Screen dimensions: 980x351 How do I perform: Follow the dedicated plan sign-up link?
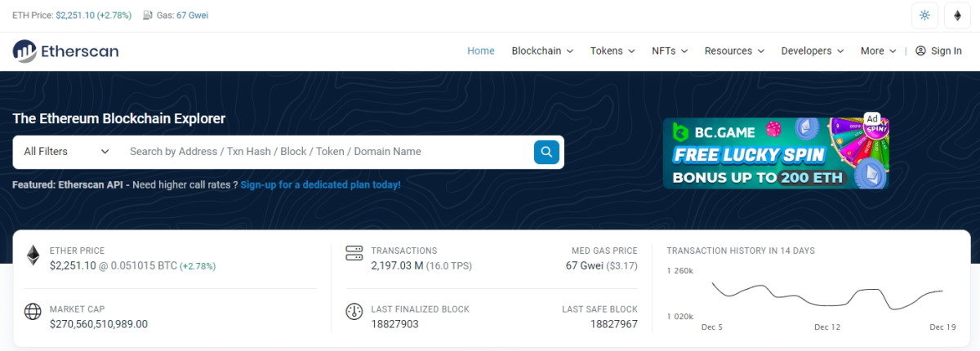(x=320, y=185)
